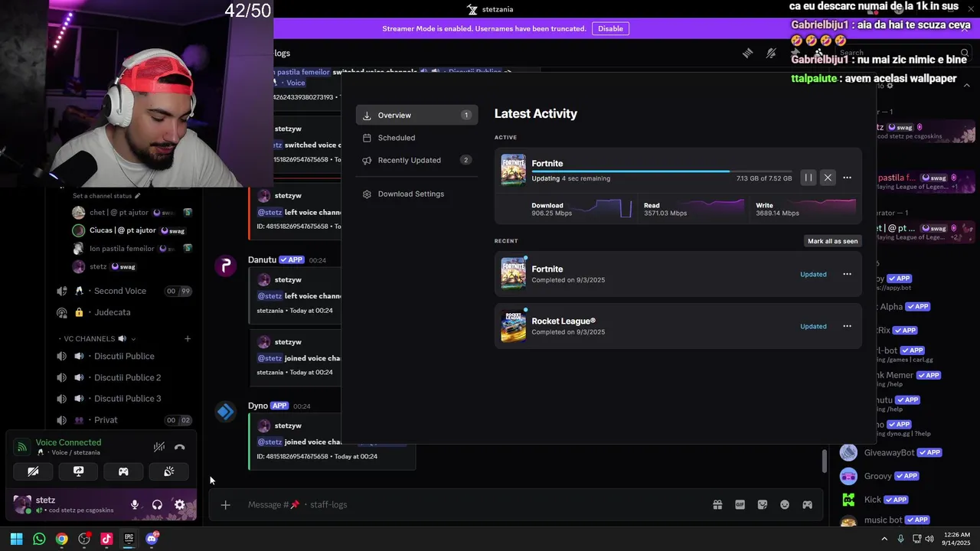Open Discord apps launcher in message bar
Image resolution: width=980 pixels, height=551 pixels.
coord(807,505)
